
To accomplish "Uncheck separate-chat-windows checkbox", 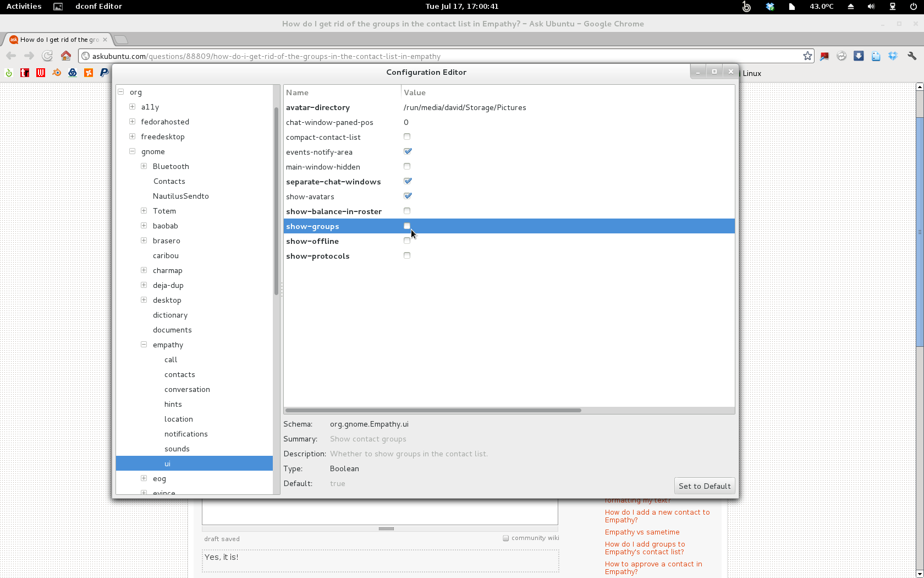I will [x=408, y=181].
